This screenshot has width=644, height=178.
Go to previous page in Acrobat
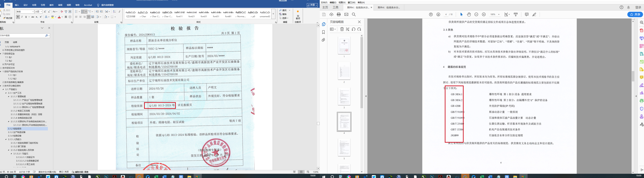point(431,14)
